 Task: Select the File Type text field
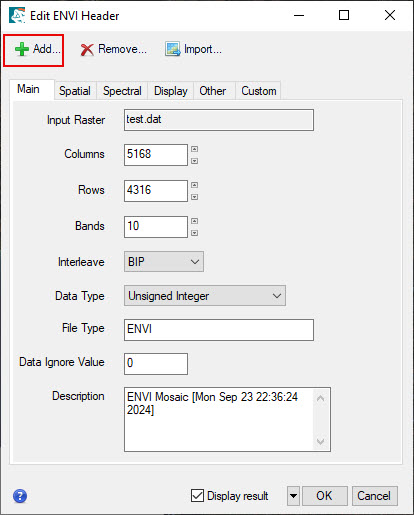tap(219, 330)
